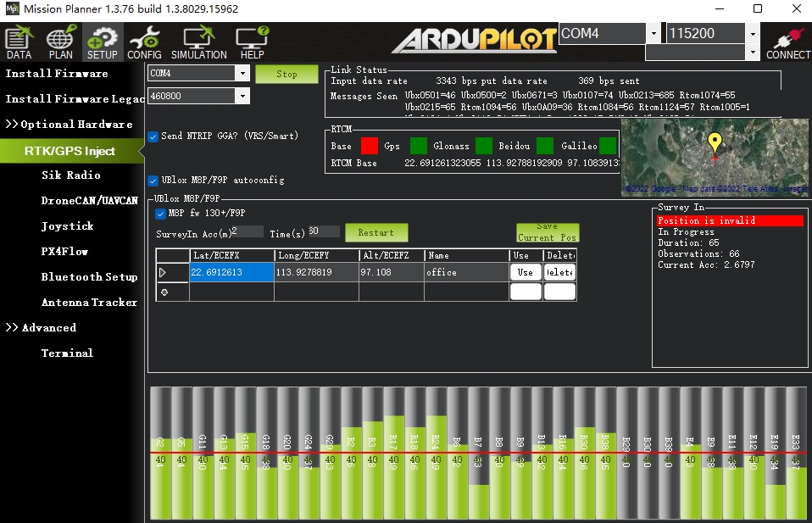
Task: Click the red Base status indicator
Action: [x=370, y=146]
